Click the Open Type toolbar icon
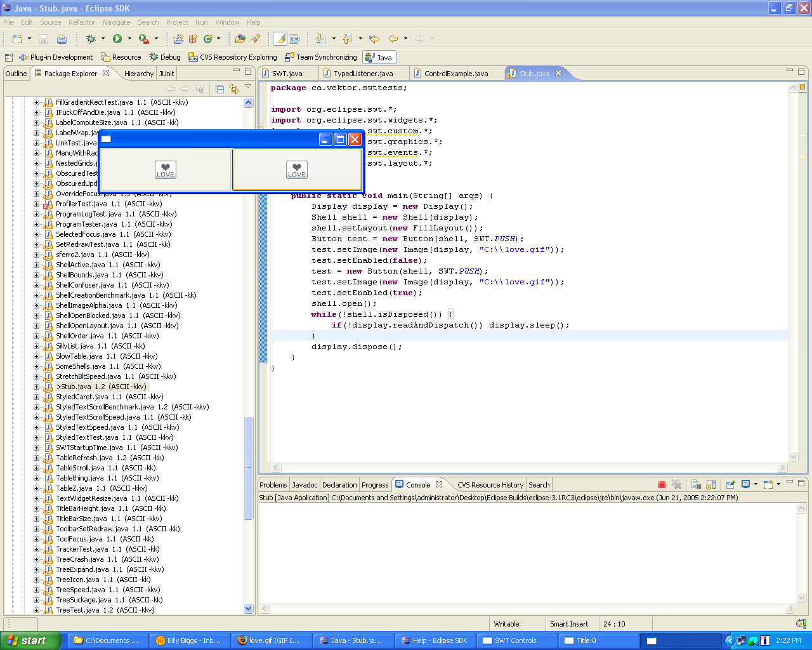 pos(240,39)
